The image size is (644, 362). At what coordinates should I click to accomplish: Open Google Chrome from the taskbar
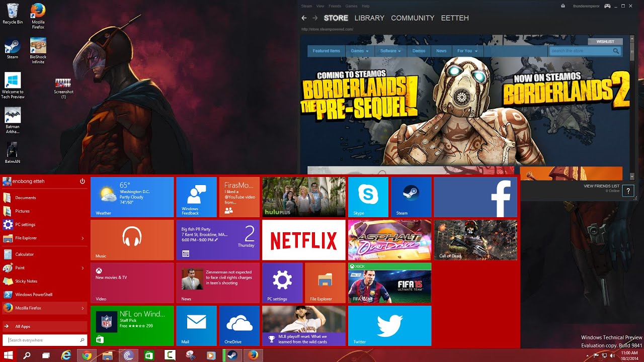tap(87, 355)
